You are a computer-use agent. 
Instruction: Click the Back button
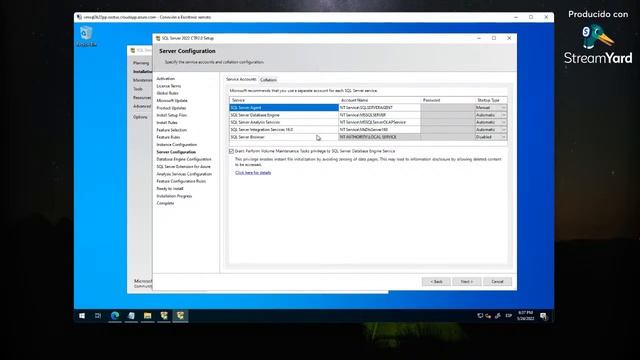tap(436, 282)
